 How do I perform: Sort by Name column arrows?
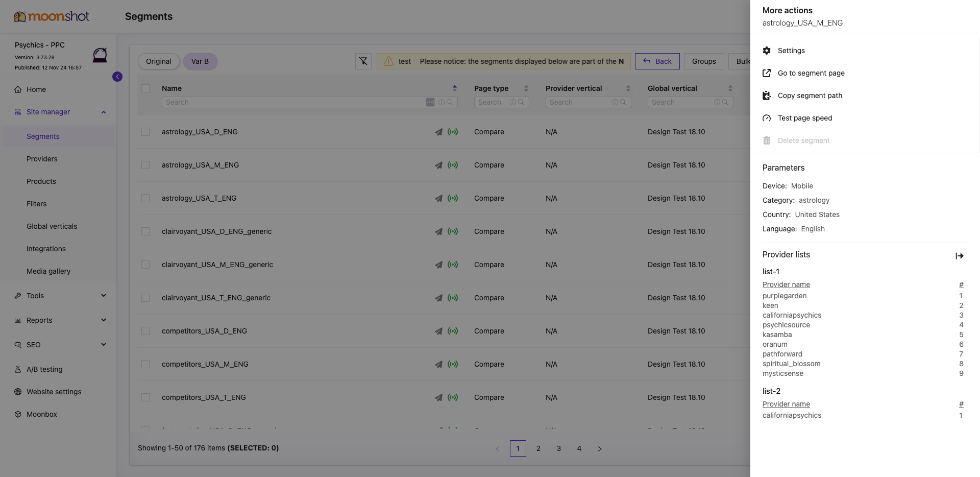455,88
